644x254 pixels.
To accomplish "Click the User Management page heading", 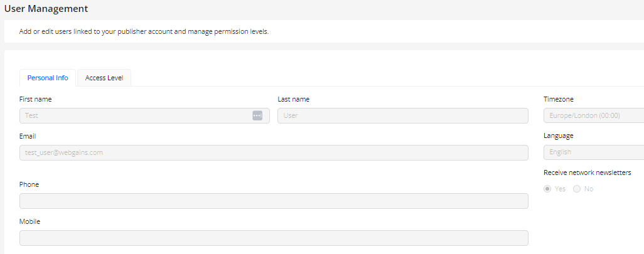I will (46, 9).
